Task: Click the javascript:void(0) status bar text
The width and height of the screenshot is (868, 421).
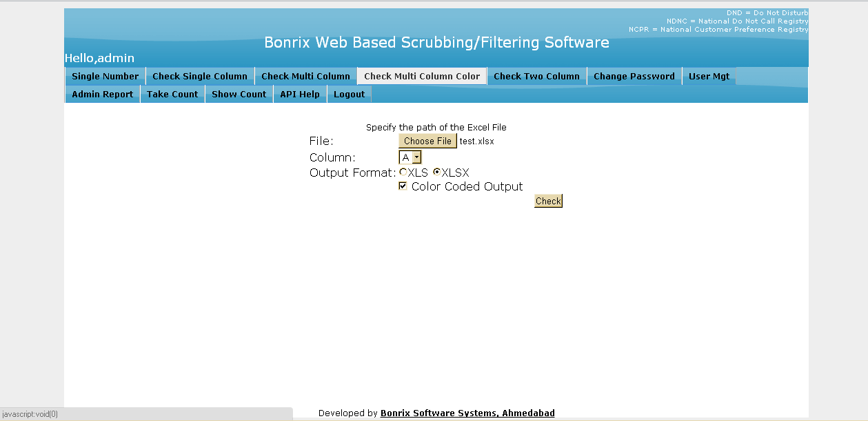Action: 30,414
